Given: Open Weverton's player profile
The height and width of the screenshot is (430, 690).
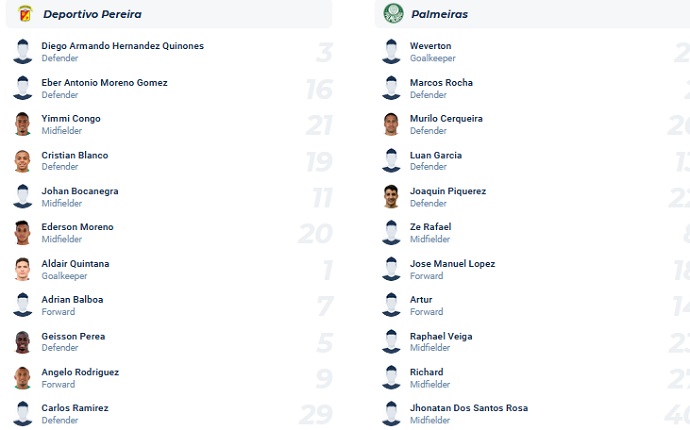Looking at the screenshot, I should [x=430, y=46].
